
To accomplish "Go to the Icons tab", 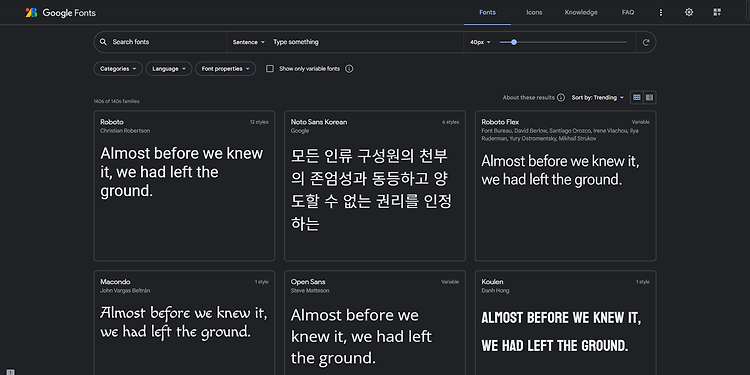I will [x=534, y=12].
